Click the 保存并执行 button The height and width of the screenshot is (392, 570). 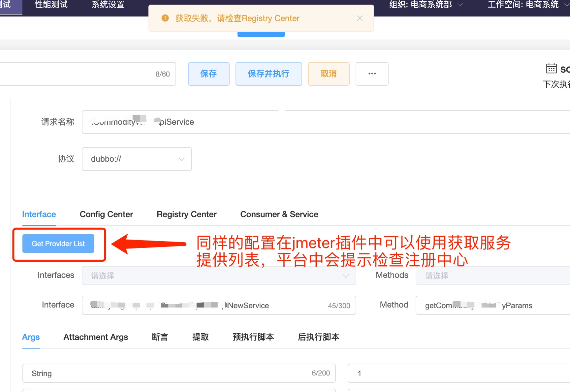[x=269, y=74]
